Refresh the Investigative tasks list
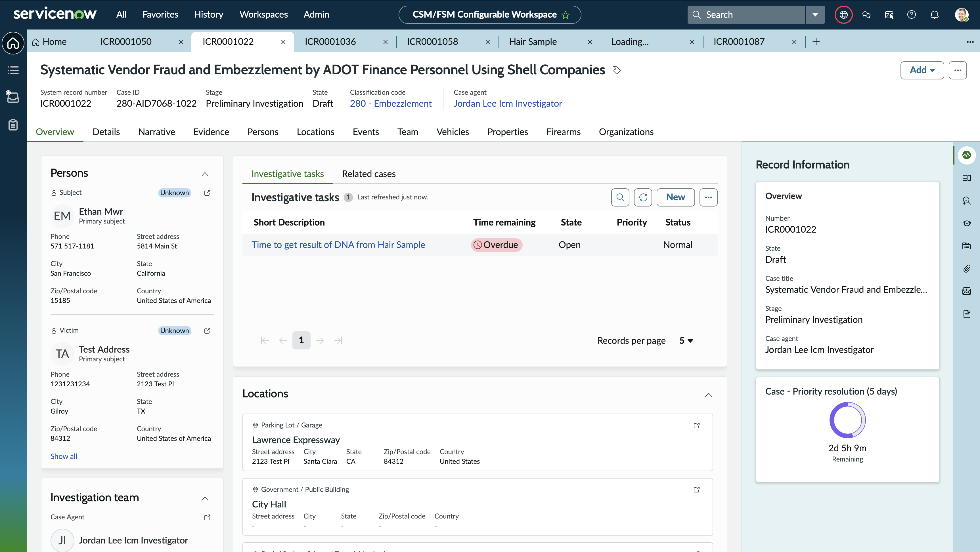 click(643, 197)
